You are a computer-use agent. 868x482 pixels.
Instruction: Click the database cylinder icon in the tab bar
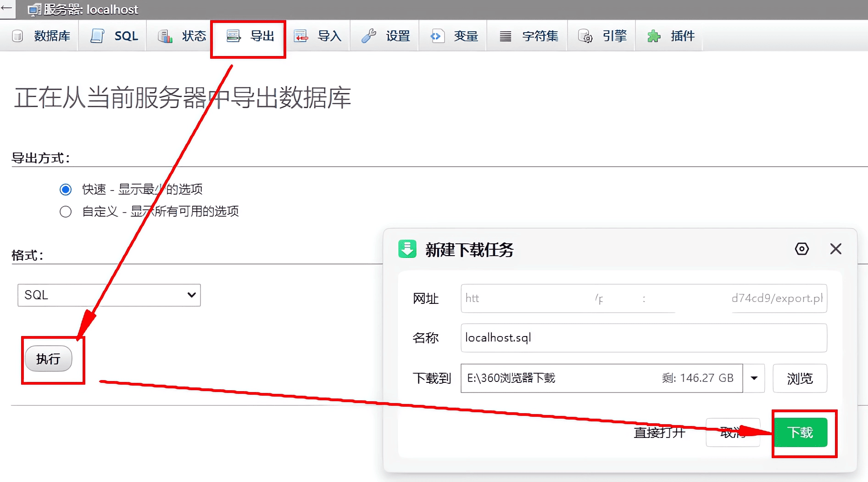[17, 36]
